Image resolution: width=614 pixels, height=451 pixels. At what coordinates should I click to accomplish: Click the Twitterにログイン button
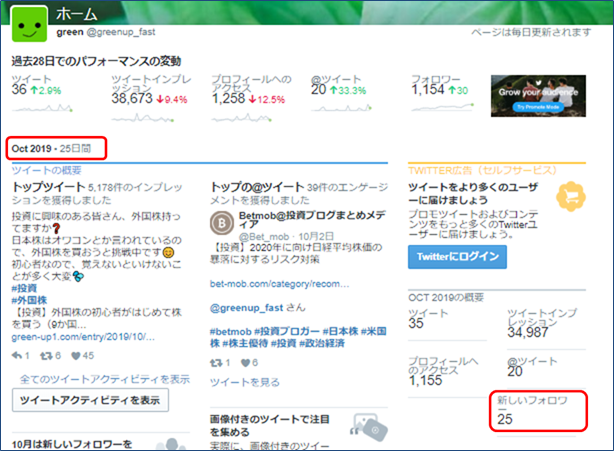457,257
